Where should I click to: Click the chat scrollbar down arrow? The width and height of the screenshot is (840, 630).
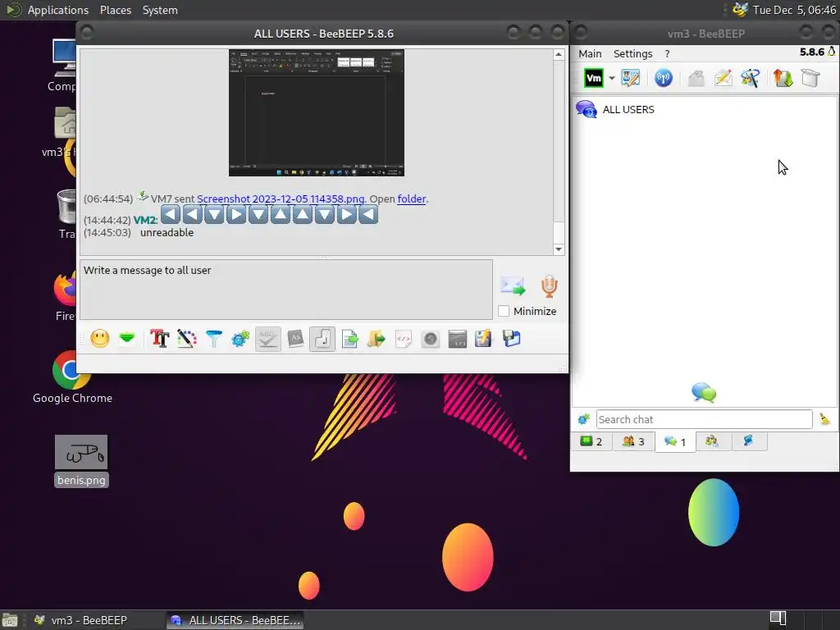click(x=559, y=249)
